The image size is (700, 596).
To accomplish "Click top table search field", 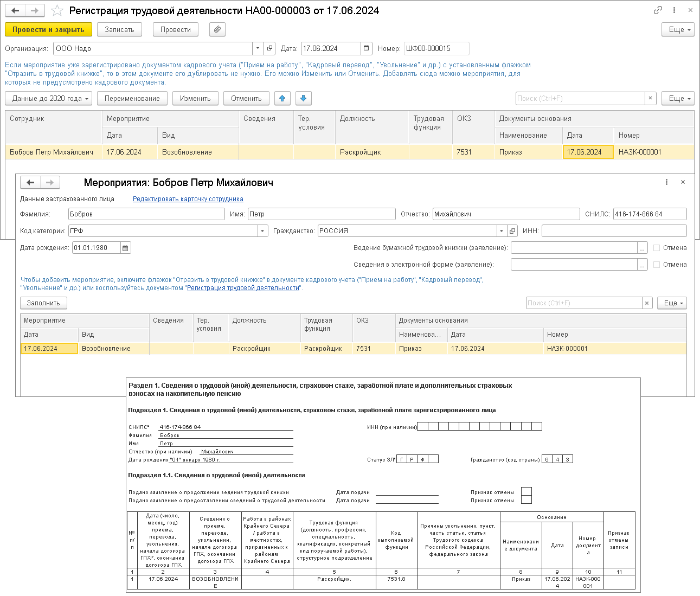I will [x=580, y=98].
